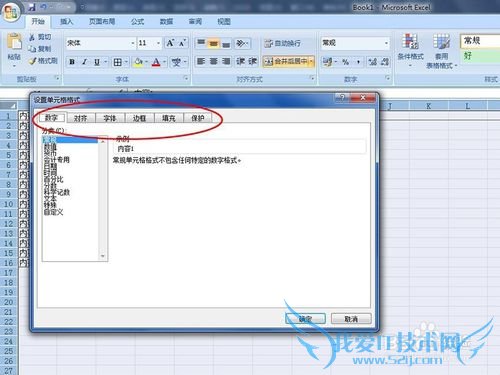The image size is (500, 375).
Task: Switch to the 页面布局 ribbon tab
Action: (102, 22)
